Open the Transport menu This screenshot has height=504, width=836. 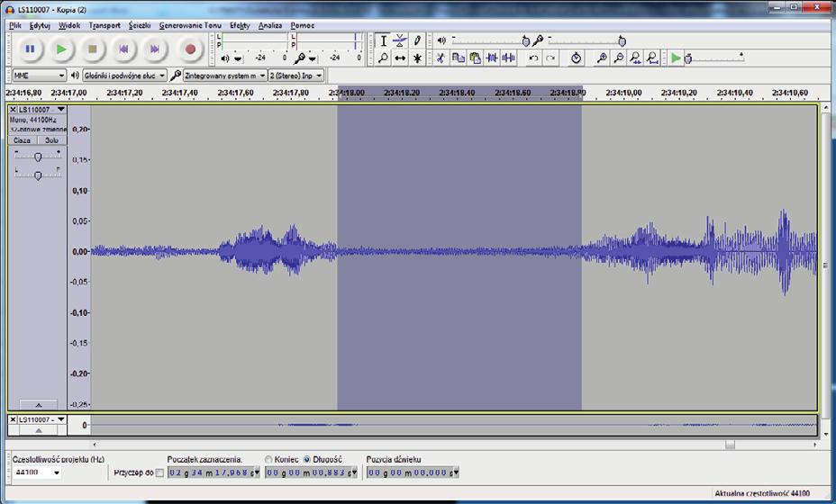(x=104, y=25)
